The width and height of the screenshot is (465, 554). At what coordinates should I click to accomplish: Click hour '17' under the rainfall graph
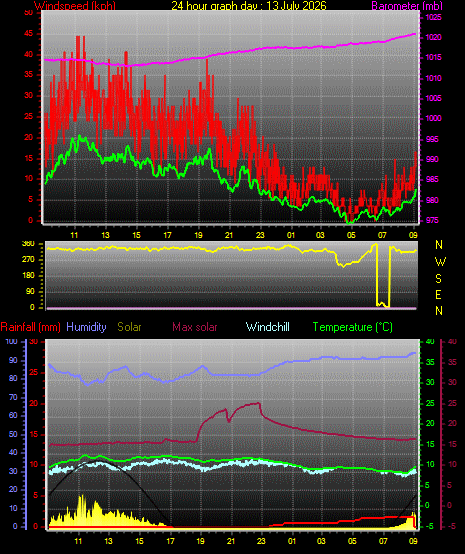[x=170, y=541]
